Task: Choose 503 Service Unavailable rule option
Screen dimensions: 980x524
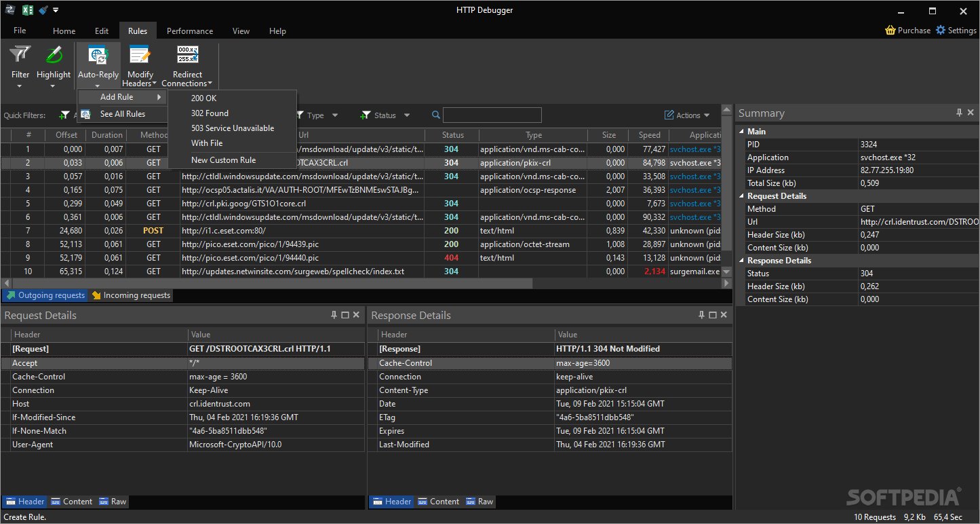Action: click(x=233, y=128)
